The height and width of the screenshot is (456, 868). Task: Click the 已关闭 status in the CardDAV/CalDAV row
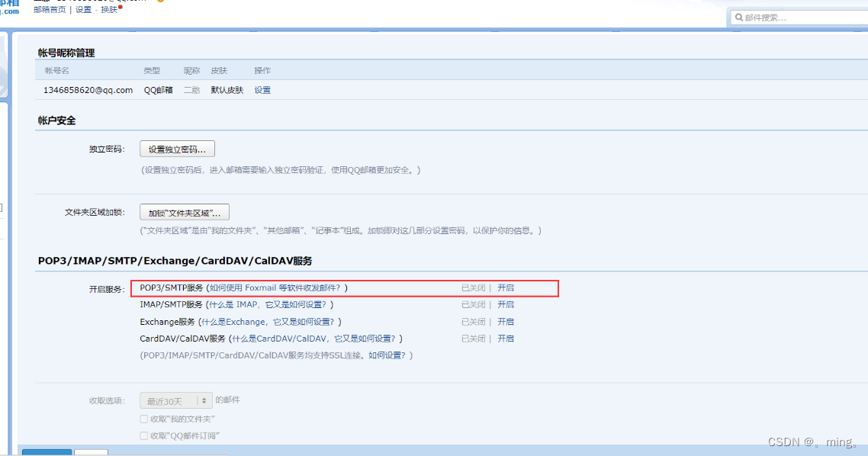[x=474, y=339]
